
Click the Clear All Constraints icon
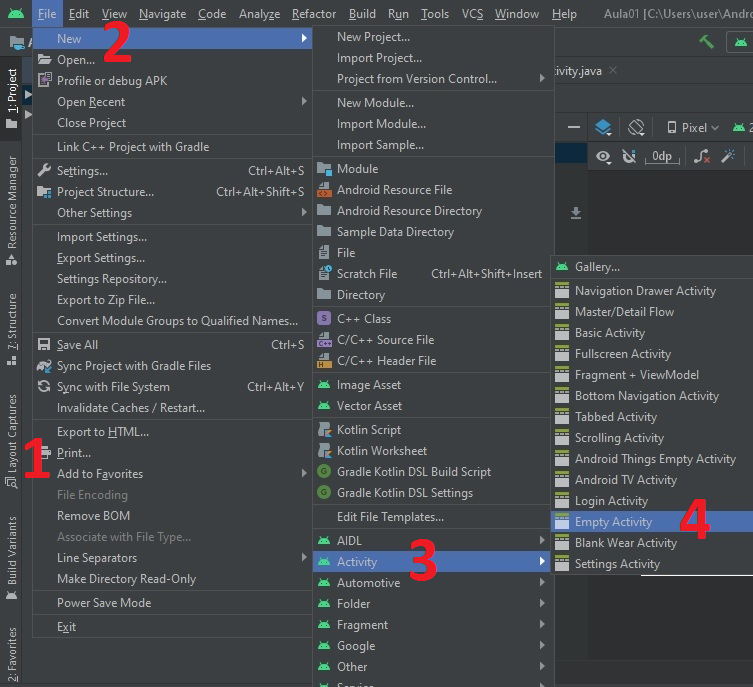(702, 157)
